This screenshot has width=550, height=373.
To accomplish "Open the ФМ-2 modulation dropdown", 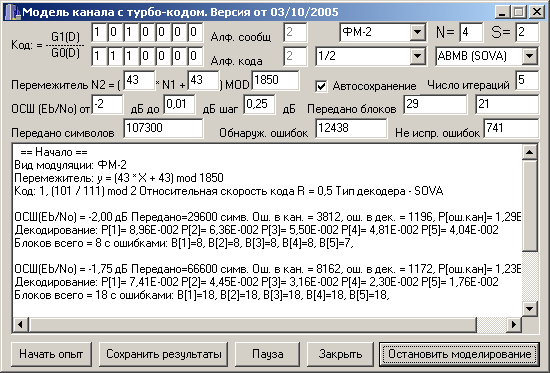I will 417,32.
